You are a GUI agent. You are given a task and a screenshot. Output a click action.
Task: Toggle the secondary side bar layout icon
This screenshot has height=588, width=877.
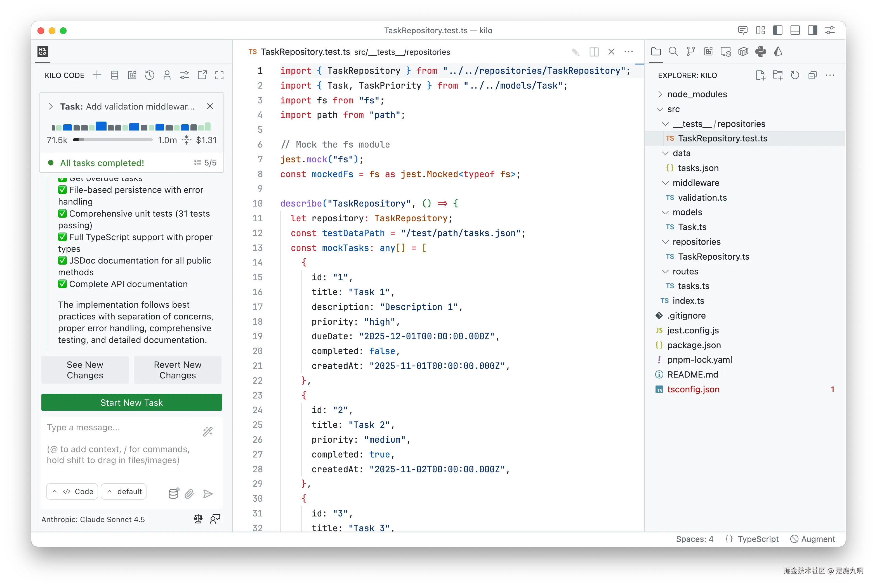tap(812, 30)
